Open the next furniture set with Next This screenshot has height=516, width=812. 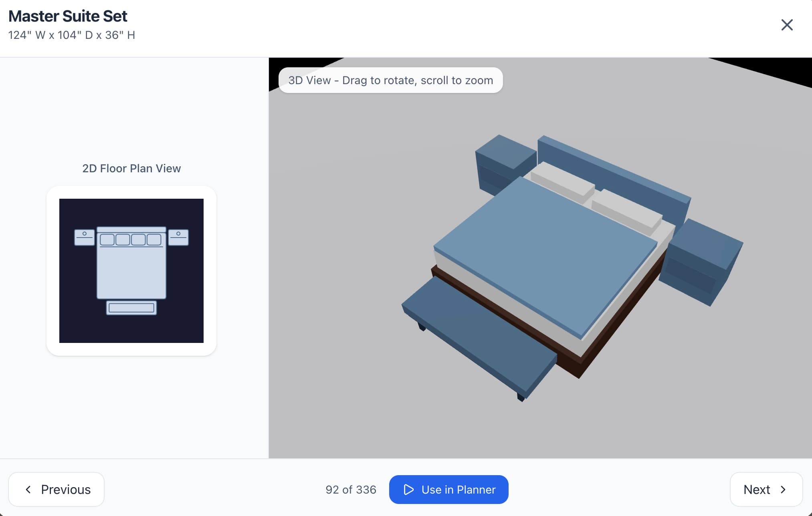coord(766,489)
